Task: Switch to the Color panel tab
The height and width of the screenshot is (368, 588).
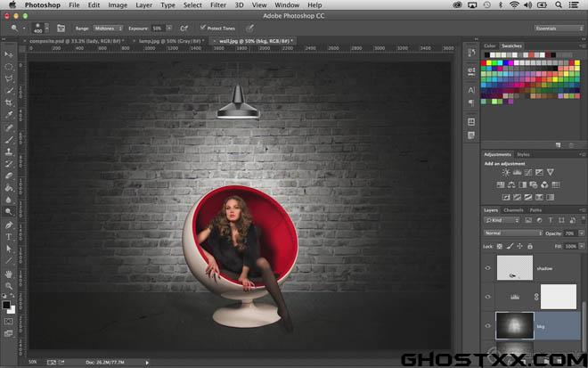Action: pos(489,45)
